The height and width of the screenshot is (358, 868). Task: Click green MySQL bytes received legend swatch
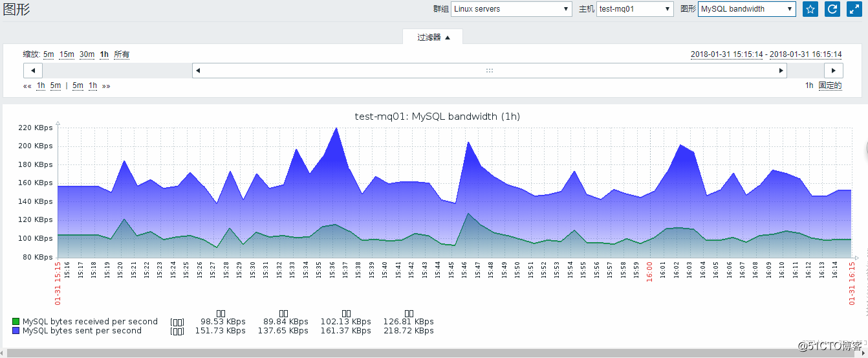[x=16, y=322]
